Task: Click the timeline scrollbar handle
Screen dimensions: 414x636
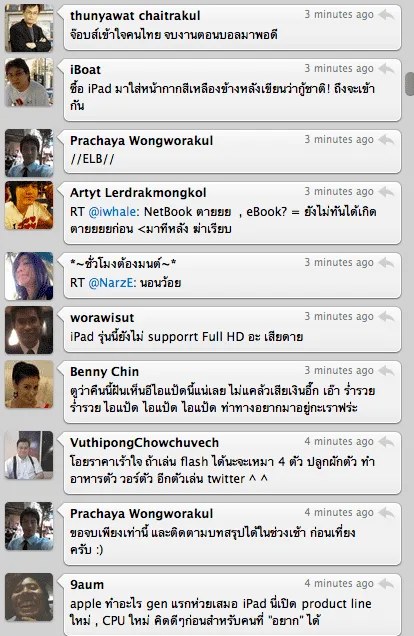Action: [x=410, y=84]
